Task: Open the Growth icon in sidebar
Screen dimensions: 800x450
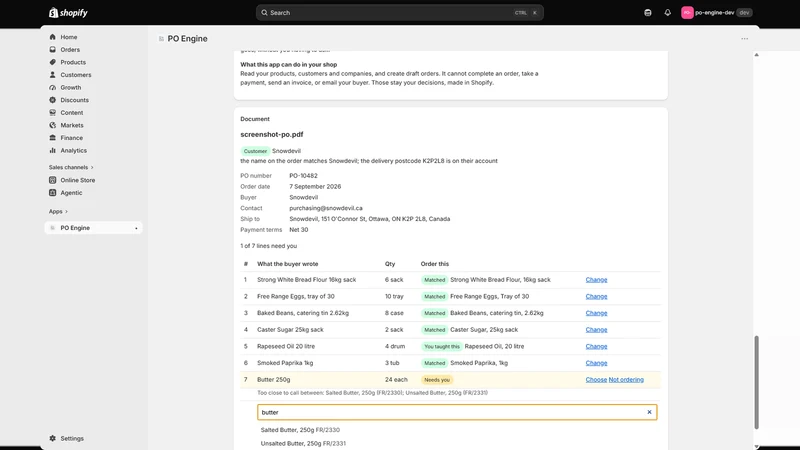Action: coord(53,87)
